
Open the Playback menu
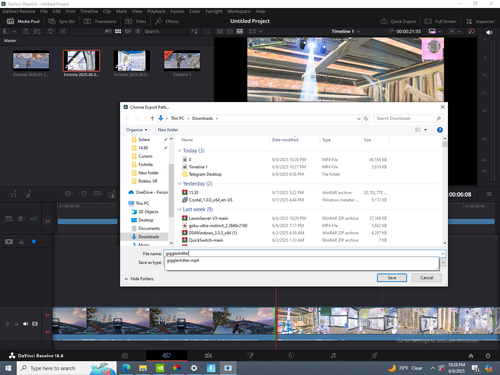pyautogui.click(x=156, y=11)
